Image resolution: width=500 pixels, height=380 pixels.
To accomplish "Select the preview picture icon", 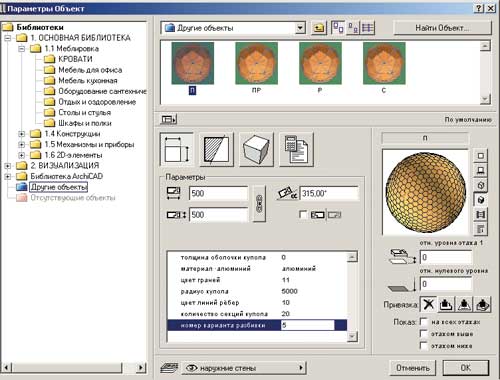I will pos(480,214).
